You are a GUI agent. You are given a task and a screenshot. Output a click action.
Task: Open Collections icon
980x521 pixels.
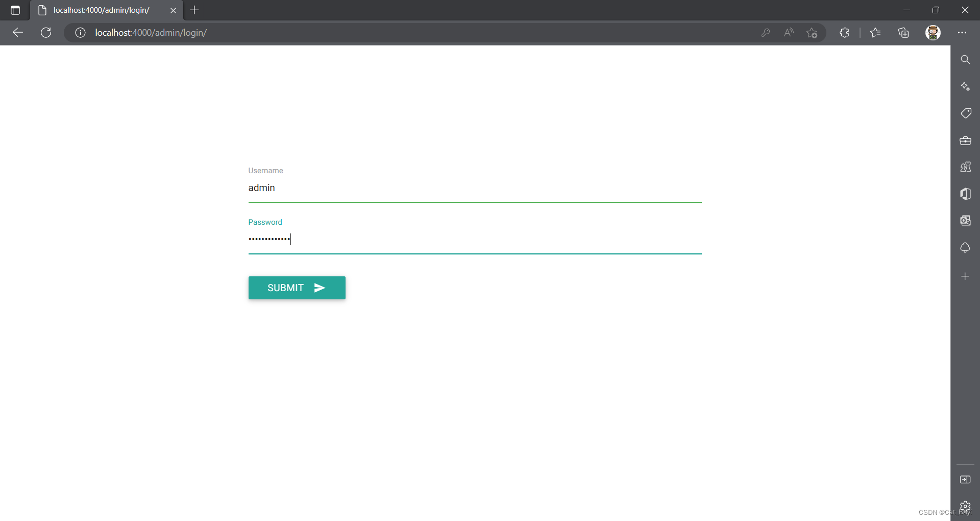[903, 33]
